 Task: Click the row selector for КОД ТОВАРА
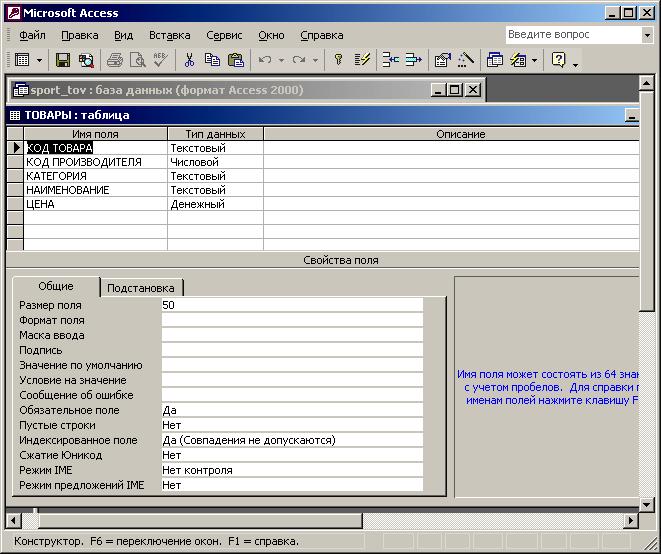point(15,148)
